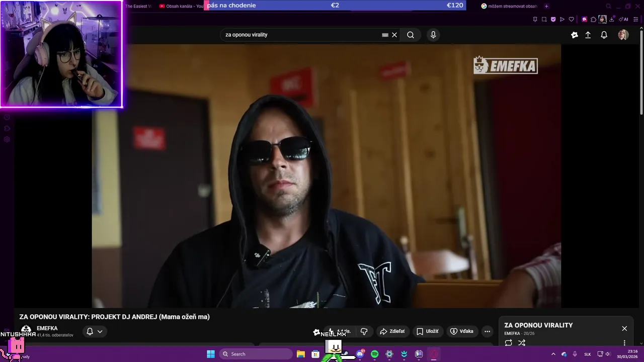Click the SLK keyboard language indicator
Viewport: 644px width, 362px height.
click(588, 354)
